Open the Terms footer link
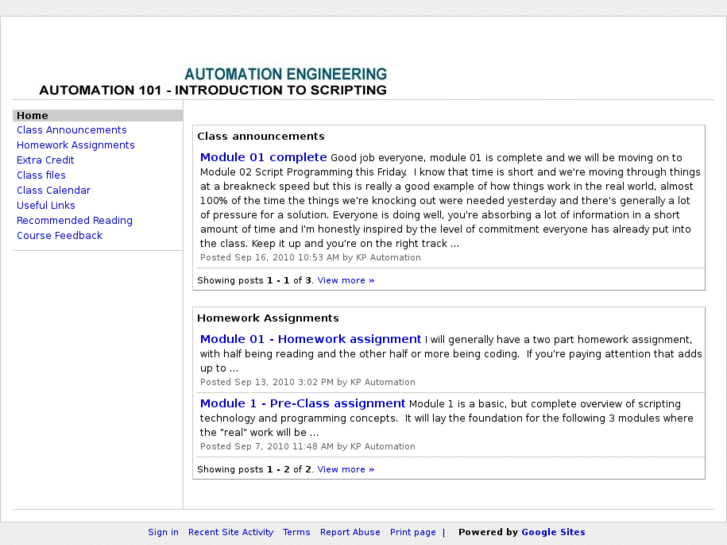This screenshot has width=727, height=545. pyautogui.click(x=296, y=532)
